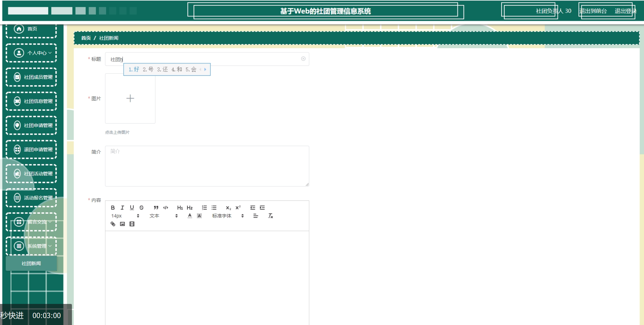Insert a link with the chain icon

coord(113,224)
